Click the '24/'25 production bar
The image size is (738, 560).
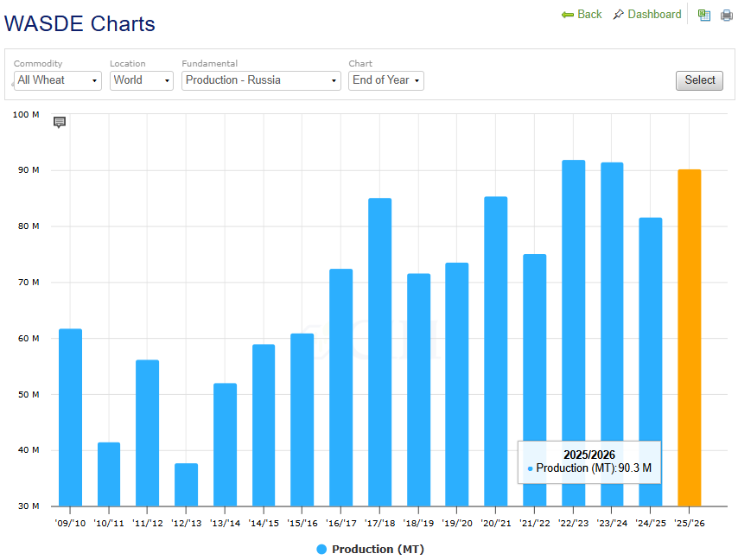click(x=651, y=361)
